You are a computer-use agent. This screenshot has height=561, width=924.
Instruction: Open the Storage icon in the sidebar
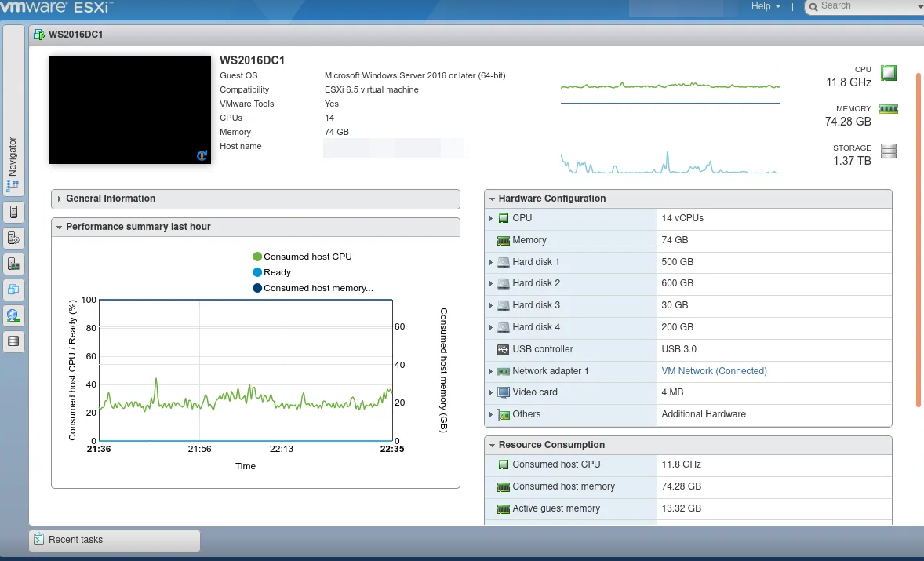[x=13, y=341]
